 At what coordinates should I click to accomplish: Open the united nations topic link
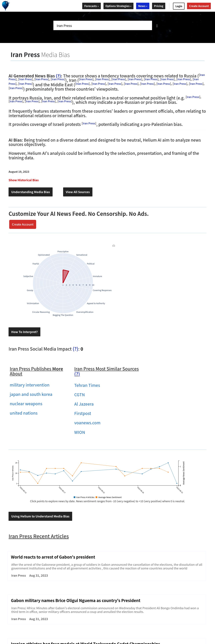tap(24, 413)
